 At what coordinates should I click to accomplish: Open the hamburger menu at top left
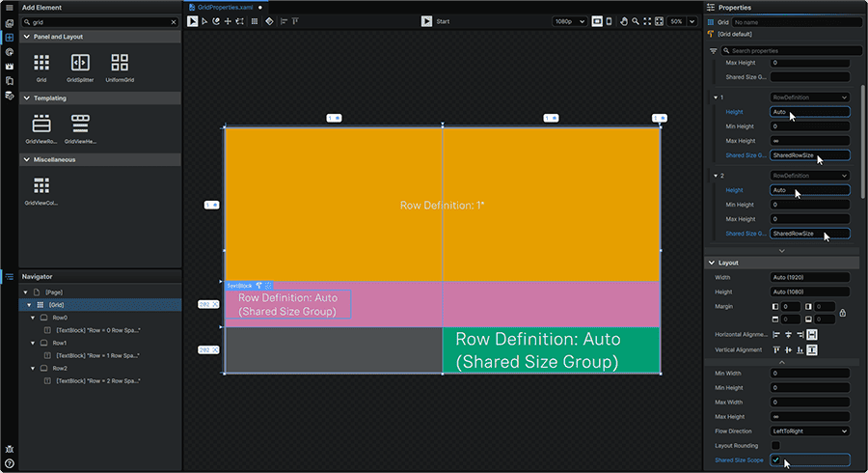[x=9, y=8]
